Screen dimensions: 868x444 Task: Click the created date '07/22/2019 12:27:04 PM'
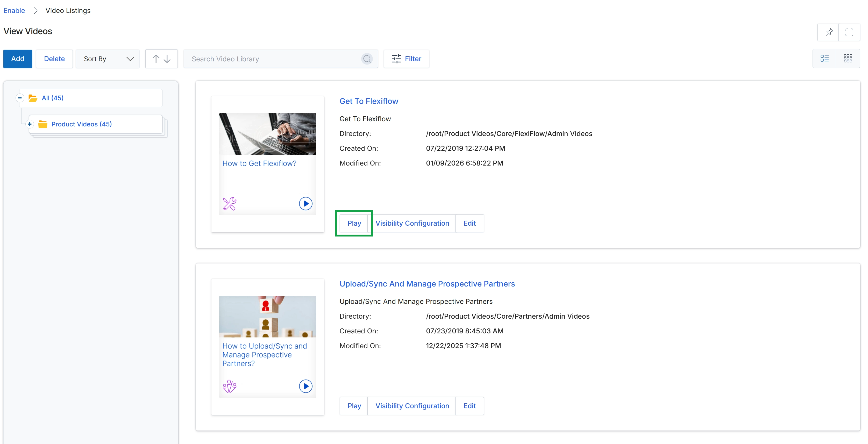point(465,149)
